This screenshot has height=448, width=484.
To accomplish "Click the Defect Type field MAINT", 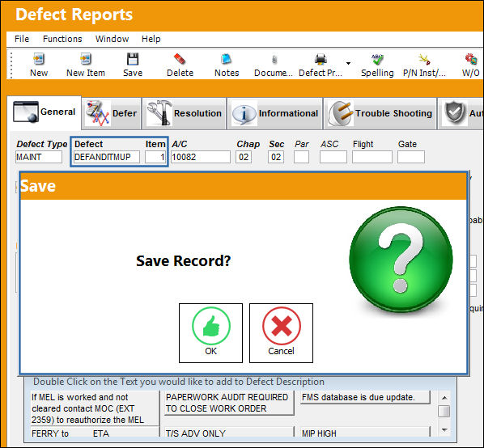I will [x=39, y=157].
